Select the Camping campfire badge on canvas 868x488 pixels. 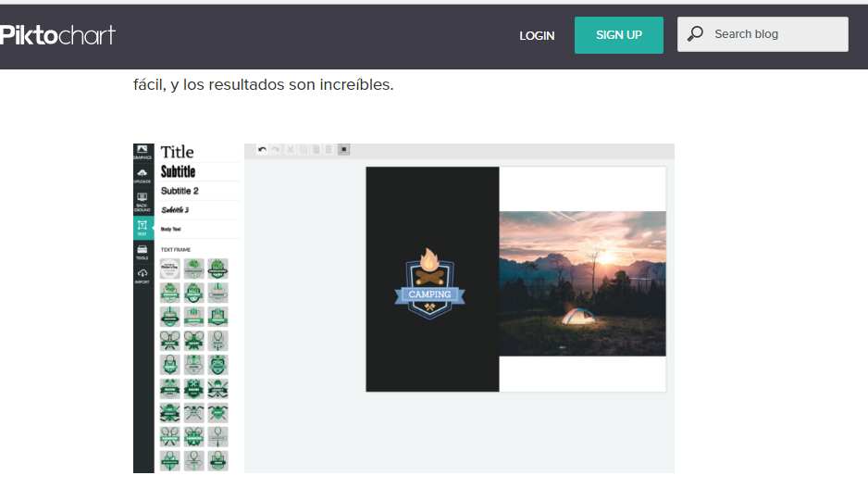tap(429, 283)
